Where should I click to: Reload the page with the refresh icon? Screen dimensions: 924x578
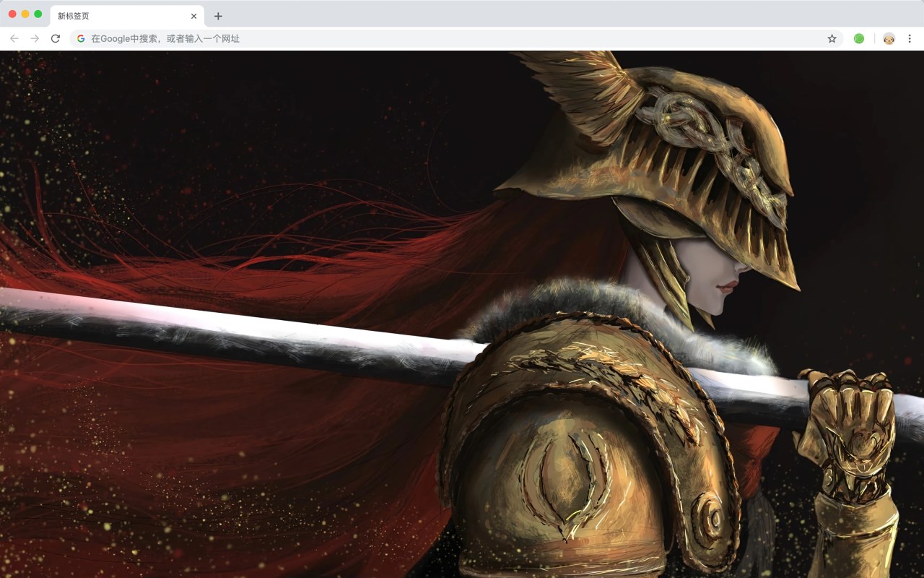coord(56,38)
